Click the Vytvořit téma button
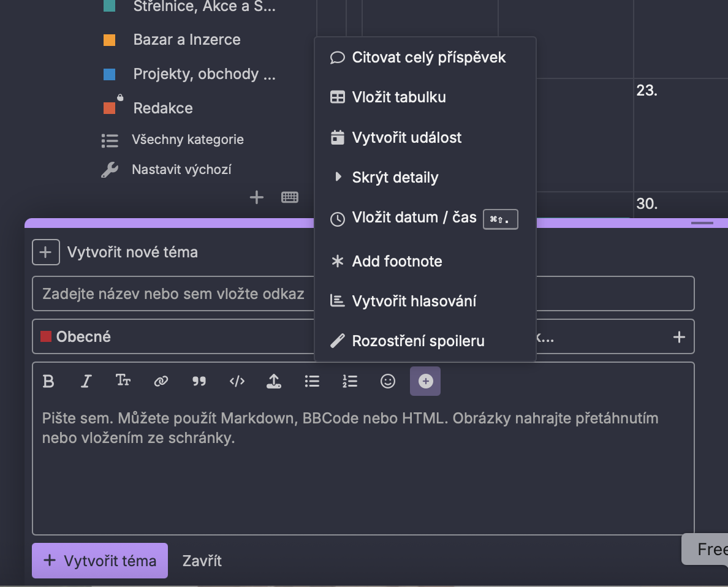This screenshot has height=587, width=728. click(100, 561)
